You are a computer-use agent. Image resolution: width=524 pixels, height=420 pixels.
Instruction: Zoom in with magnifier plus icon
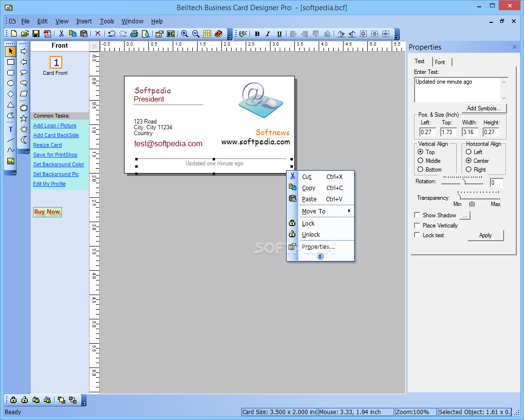click(184, 34)
